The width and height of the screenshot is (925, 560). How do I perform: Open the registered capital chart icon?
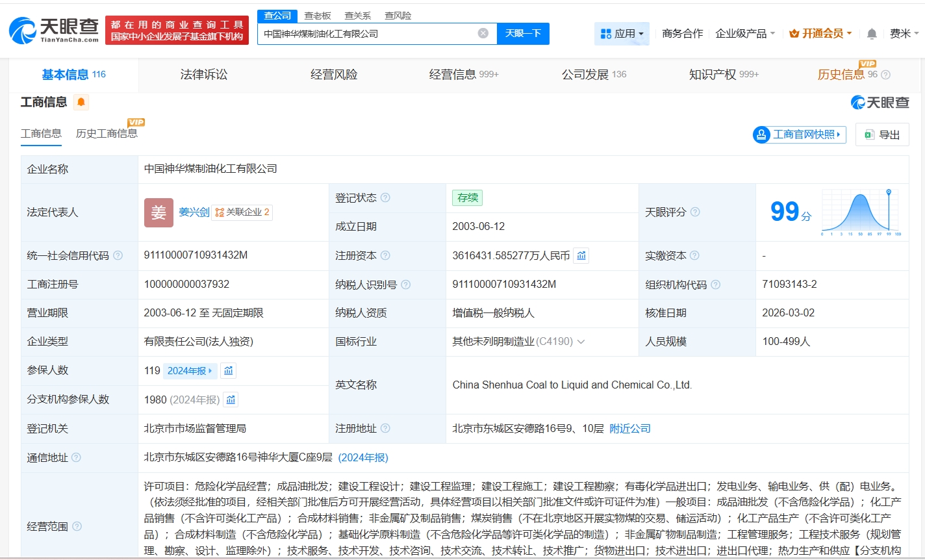[x=581, y=256]
